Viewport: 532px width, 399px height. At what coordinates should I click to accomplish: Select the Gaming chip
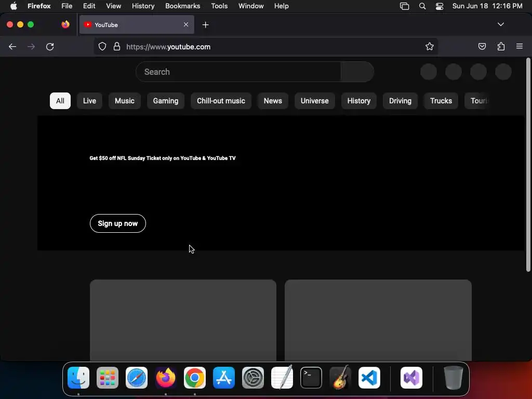[x=166, y=101]
